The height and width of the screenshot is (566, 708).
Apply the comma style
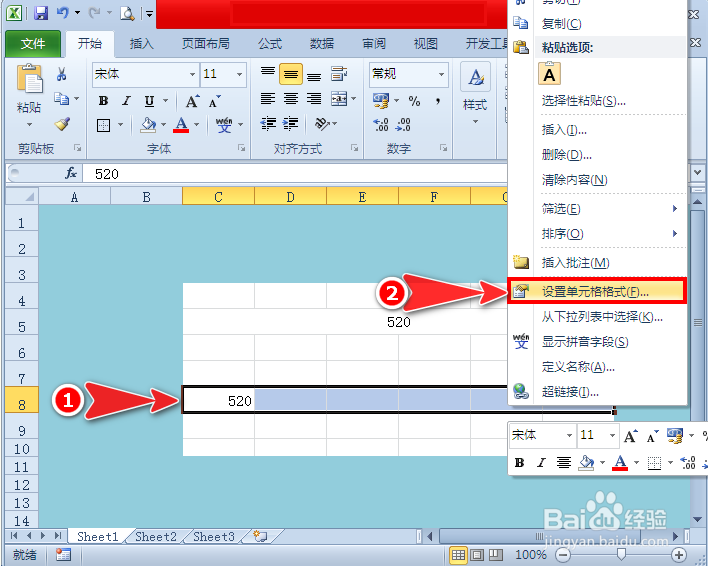(x=438, y=101)
